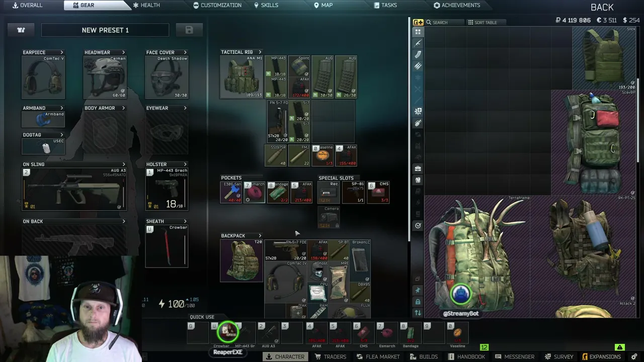Image resolution: width=644 pixels, height=362 pixels.
Task: Open the Builds screen
Action: pos(424,357)
